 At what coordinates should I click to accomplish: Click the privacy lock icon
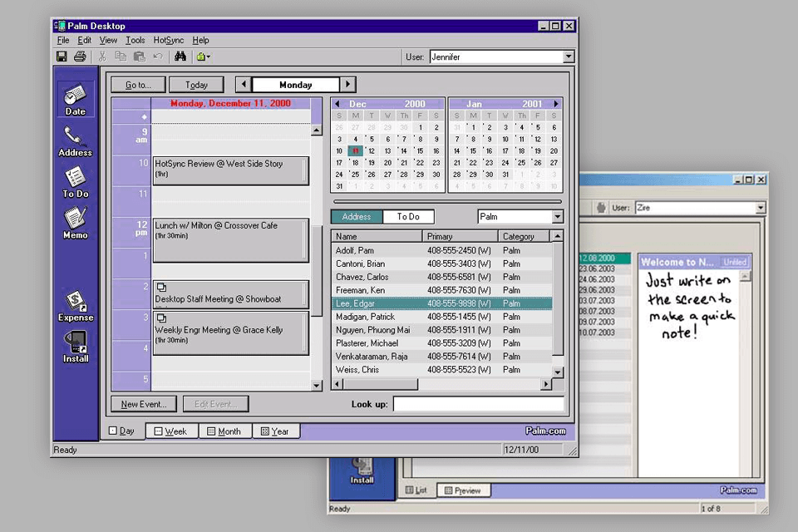[x=201, y=57]
